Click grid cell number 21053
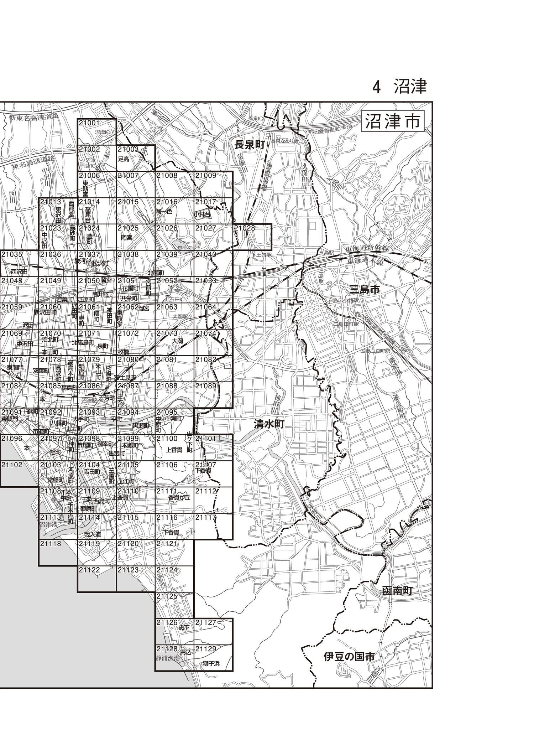Image resolution: width=534 pixels, height=756 pixels. pyautogui.click(x=206, y=281)
